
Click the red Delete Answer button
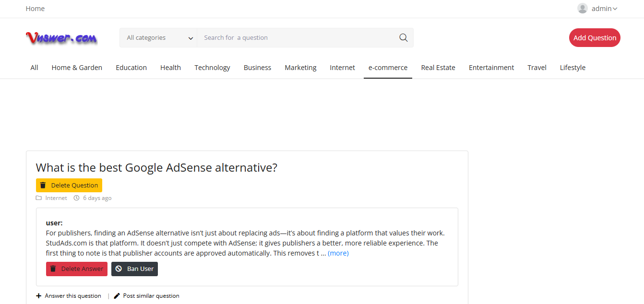(x=77, y=269)
